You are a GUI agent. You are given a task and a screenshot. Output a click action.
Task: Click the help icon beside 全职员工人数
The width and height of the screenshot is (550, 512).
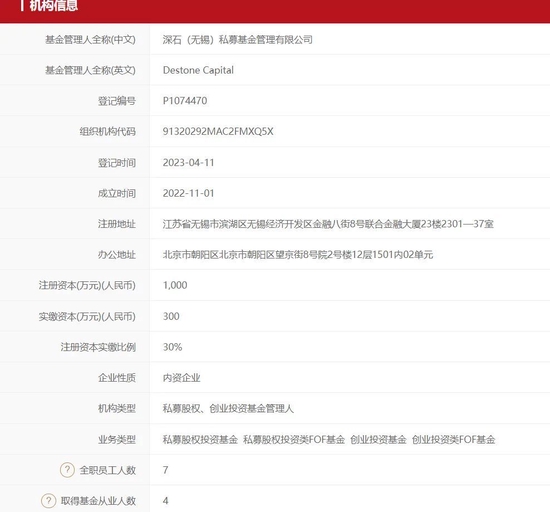[67, 470]
